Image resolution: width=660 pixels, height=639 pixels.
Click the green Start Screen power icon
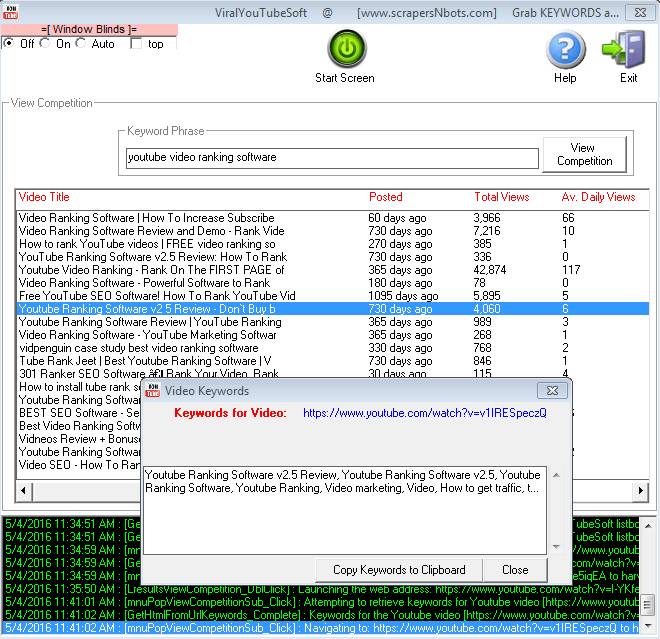(347, 48)
